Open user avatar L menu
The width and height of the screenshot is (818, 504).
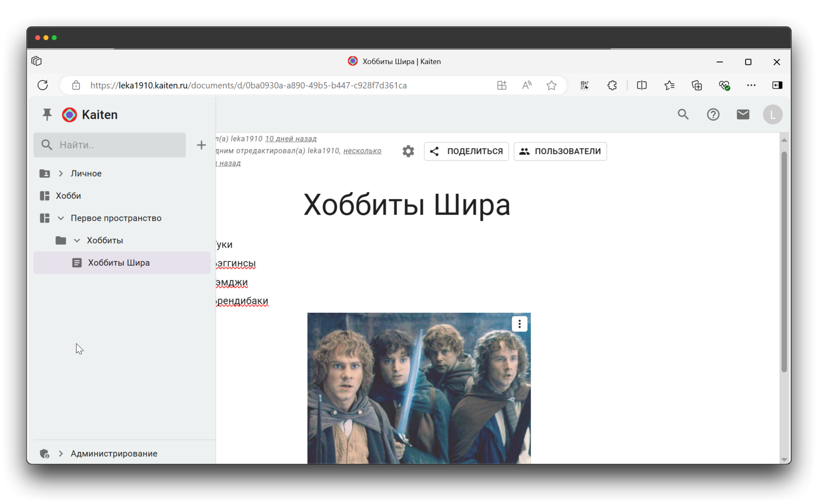tap(772, 115)
